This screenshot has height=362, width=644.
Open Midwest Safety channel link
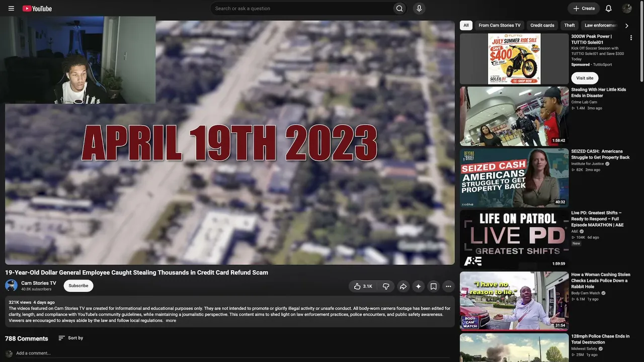(x=584, y=349)
